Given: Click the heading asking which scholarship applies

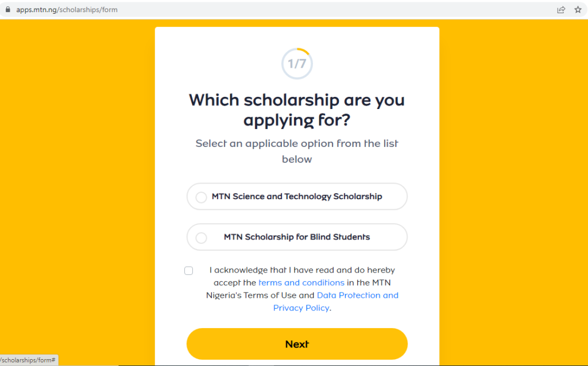Looking at the screenshot, I should [296, 110].
